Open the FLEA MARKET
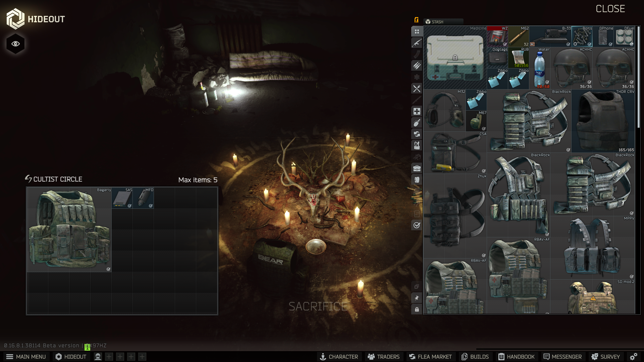 tap(430, 357)
